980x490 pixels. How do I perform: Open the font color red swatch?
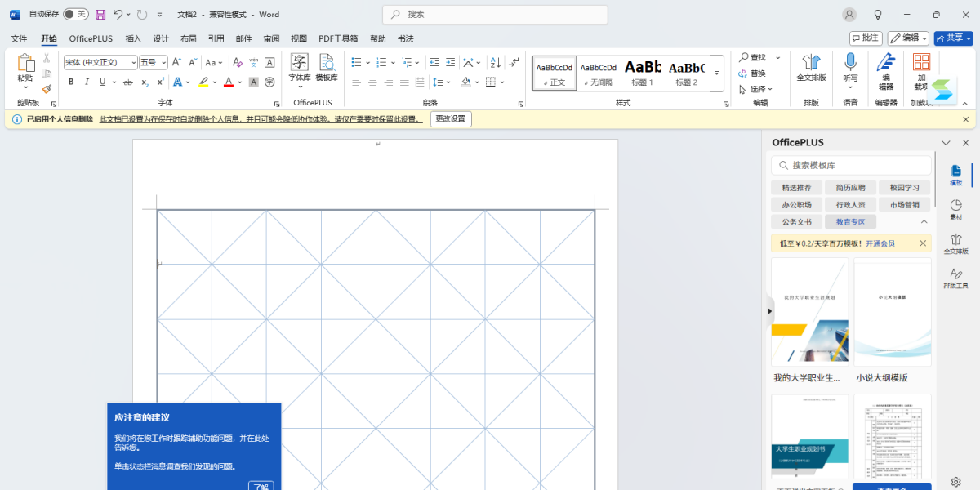point(228,82)
